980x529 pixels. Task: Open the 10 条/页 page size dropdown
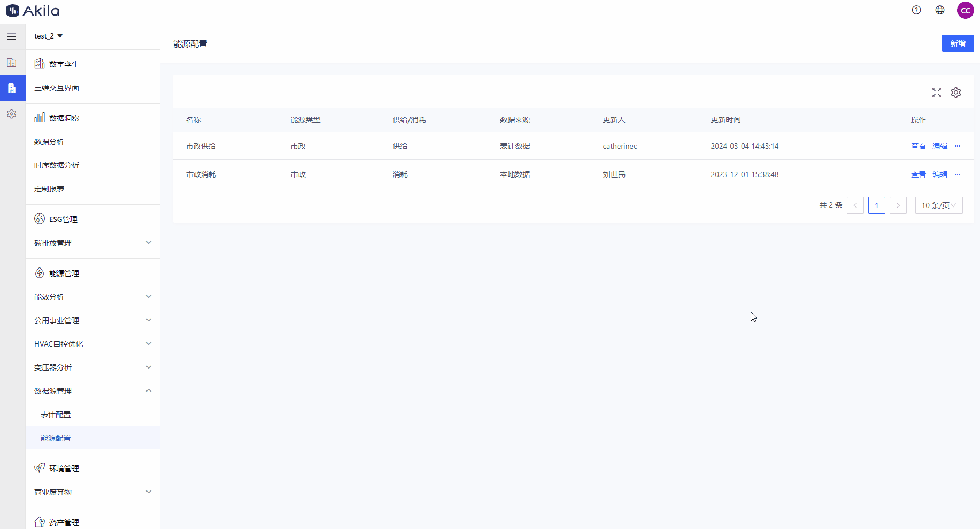click(939, 205)
